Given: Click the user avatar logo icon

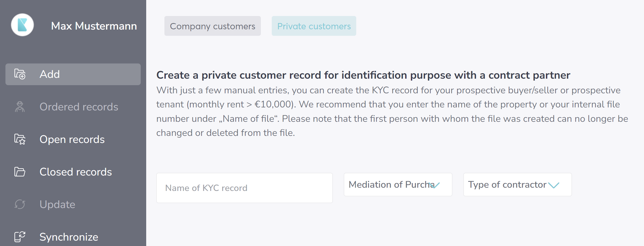Looking at the screenshot, I should (x=22, y=25).
